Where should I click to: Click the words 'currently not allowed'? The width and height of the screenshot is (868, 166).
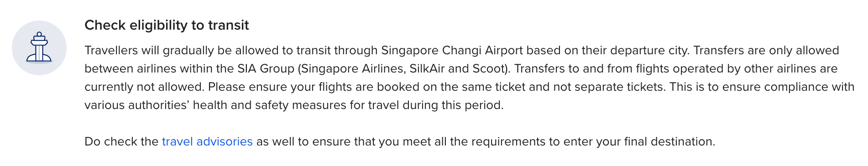click(x=144, y=87)
